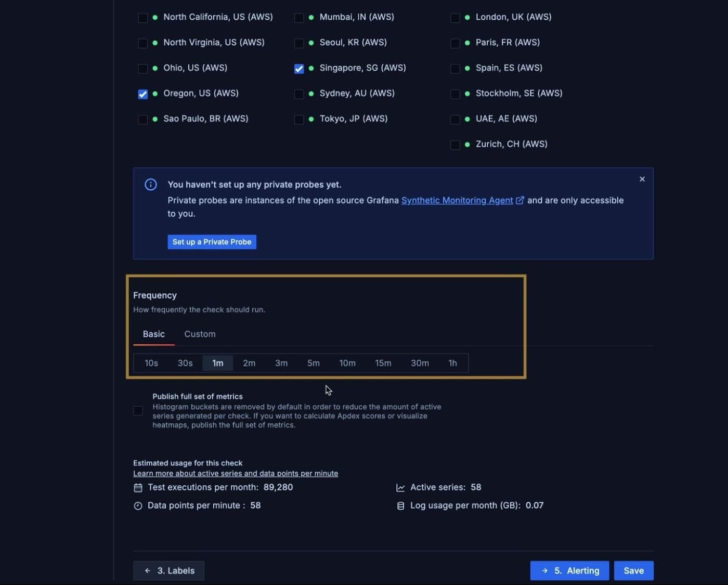The image size is (728, 585).
Task: Enable the Sydney, AU (AWS) probe
Action: coord(299,94)
